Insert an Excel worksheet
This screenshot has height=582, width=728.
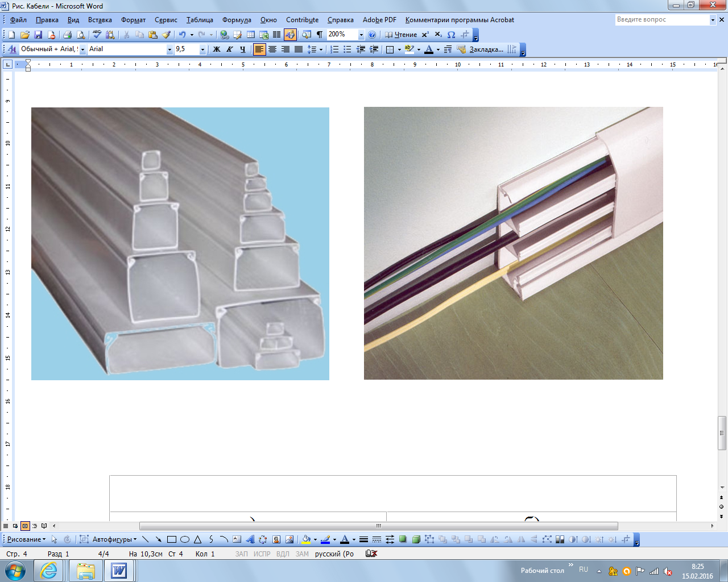point(263,35)
